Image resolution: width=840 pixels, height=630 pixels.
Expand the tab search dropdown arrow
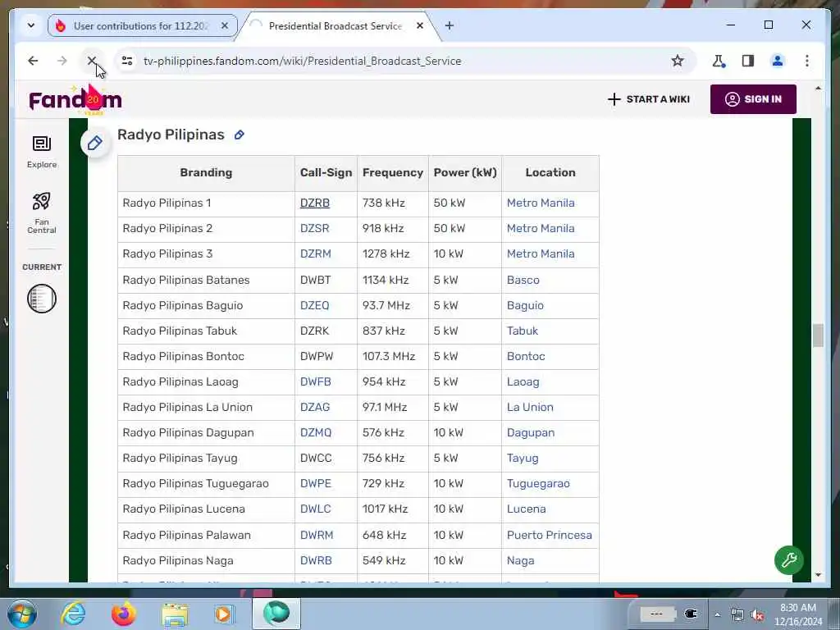point(31,25)
